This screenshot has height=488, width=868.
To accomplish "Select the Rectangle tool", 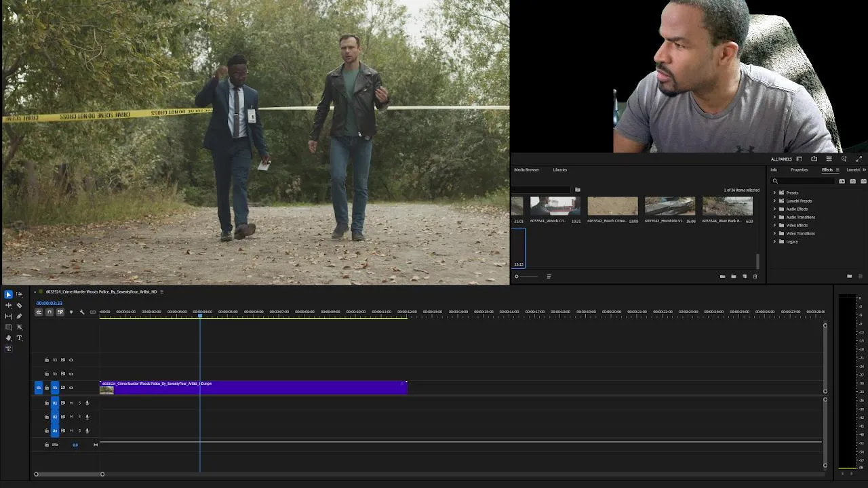I will [x=8, y=327].
